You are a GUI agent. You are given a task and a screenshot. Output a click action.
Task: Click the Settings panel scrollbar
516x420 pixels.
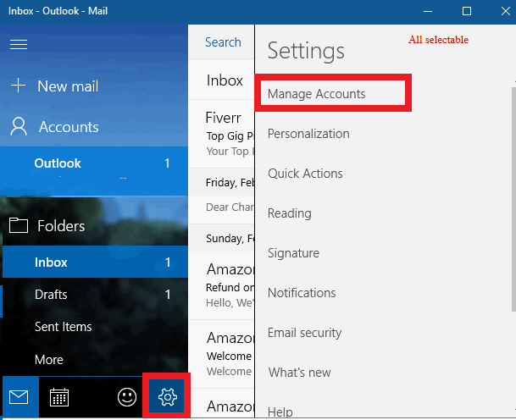[513, 199]
